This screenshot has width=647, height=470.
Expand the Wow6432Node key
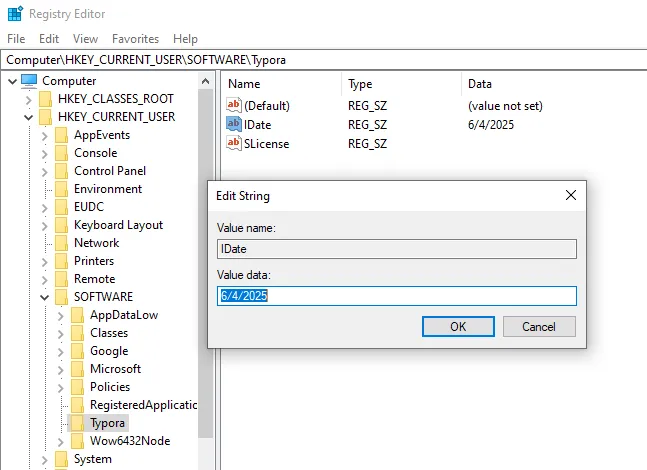pyautogui.click(x=61, y=442)
